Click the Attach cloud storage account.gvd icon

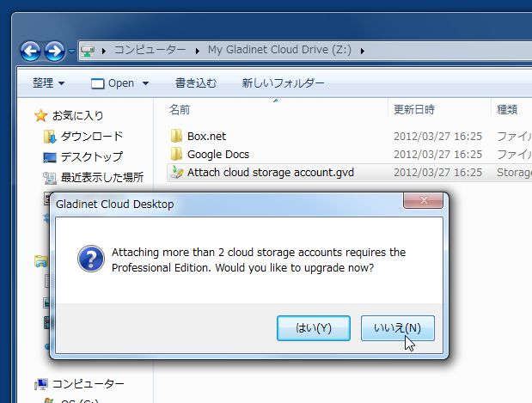click(176, 173)
